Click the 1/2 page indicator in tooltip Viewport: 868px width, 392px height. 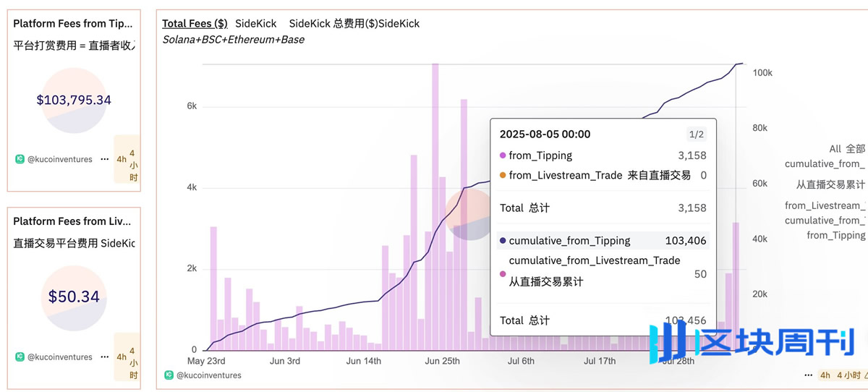click(696, 135)
